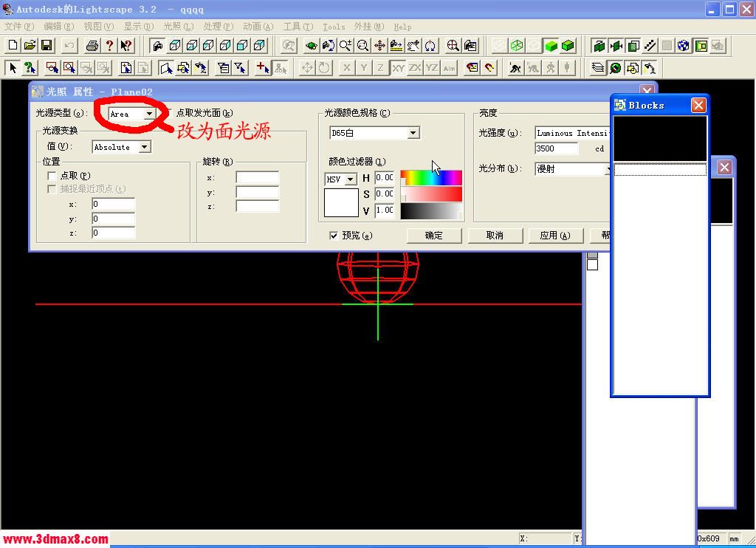
Task: Save the project with floppy icon
Action: click(x=47, y=45)
